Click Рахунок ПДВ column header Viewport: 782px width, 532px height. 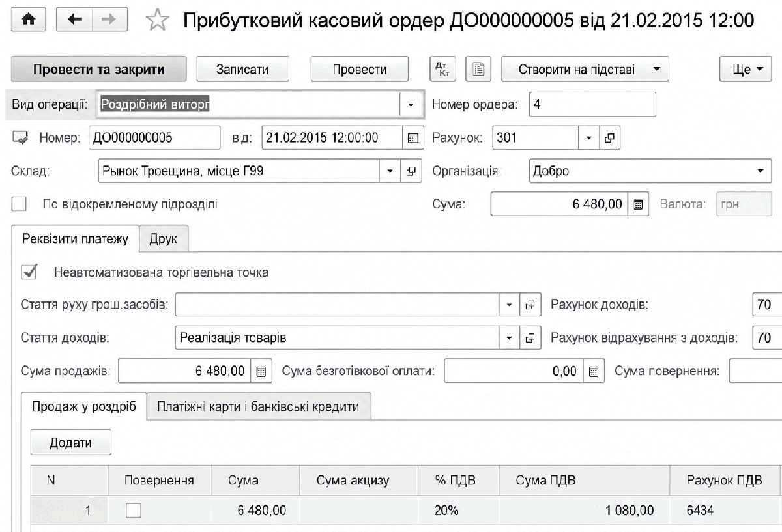coord(725,481)
